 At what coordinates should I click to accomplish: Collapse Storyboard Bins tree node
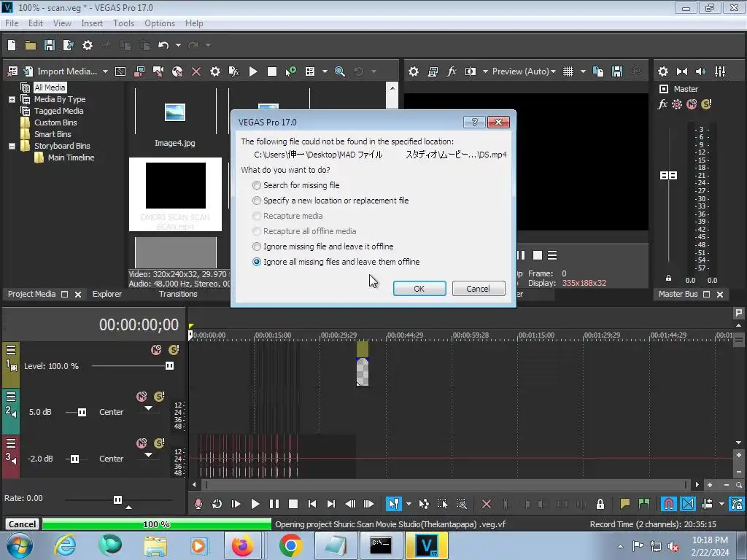(x=12, y=146)
